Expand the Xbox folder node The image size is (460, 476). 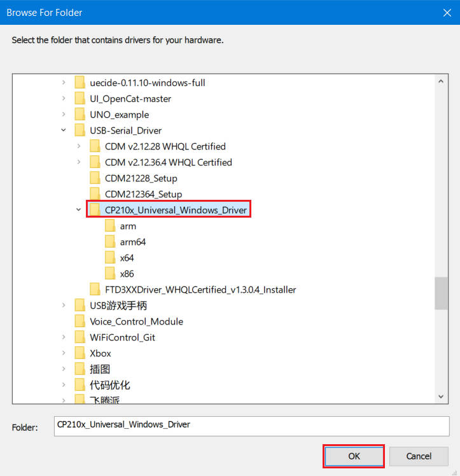point(63,353)
